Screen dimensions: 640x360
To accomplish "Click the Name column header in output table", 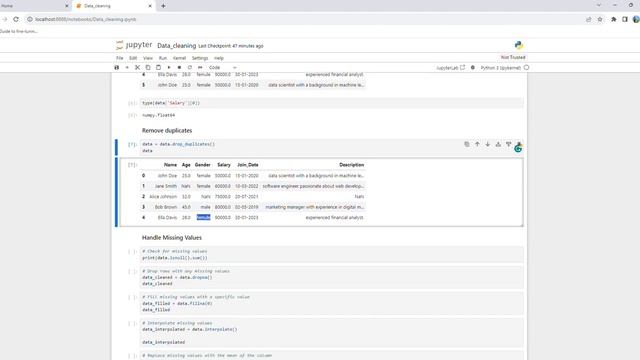I will coord(170,165).
